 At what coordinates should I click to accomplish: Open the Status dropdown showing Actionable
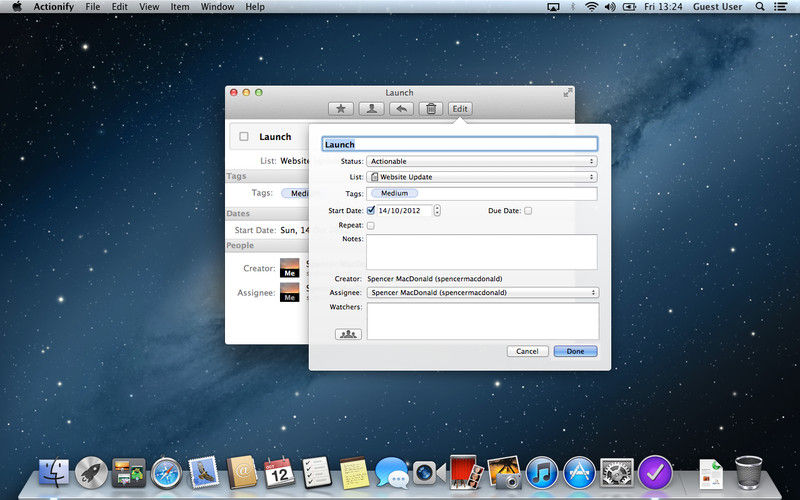(482, 161)
